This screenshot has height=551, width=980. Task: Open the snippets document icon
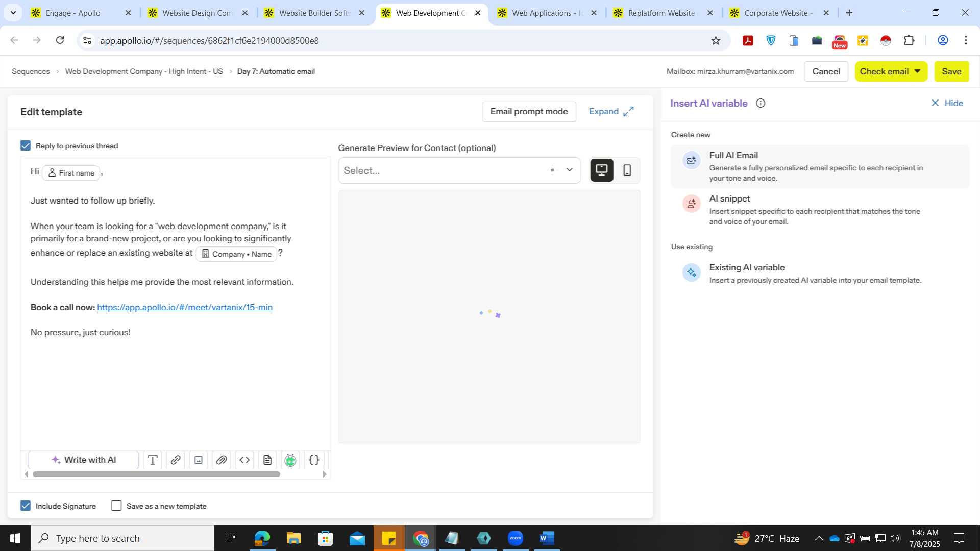(267, 460)
